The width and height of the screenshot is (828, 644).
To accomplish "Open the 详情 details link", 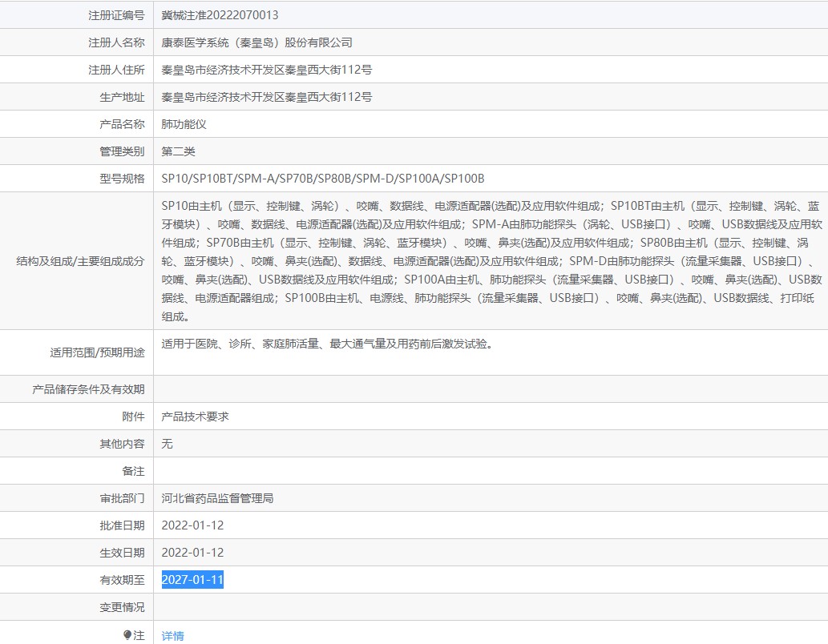I will pyautogui.click(x=172, y=636).
